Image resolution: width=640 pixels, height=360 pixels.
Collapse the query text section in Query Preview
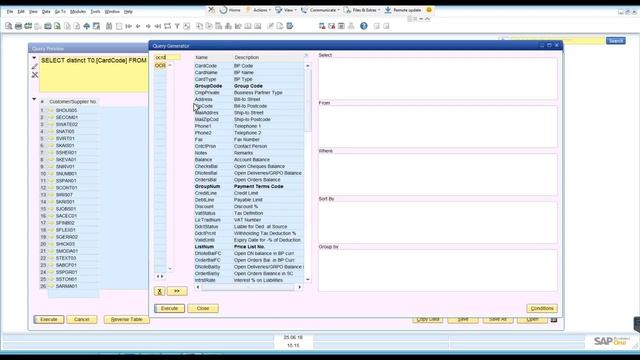coord(34,58)
